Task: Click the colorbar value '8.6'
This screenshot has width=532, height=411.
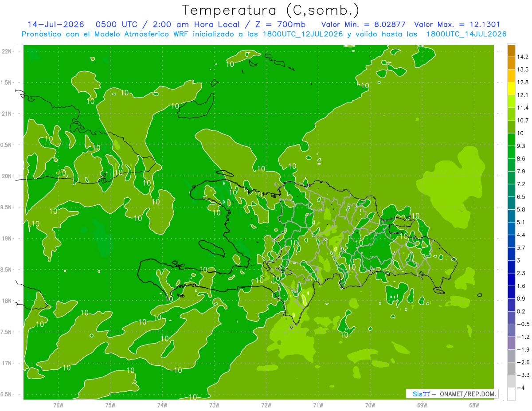Action: pos(521,159)
